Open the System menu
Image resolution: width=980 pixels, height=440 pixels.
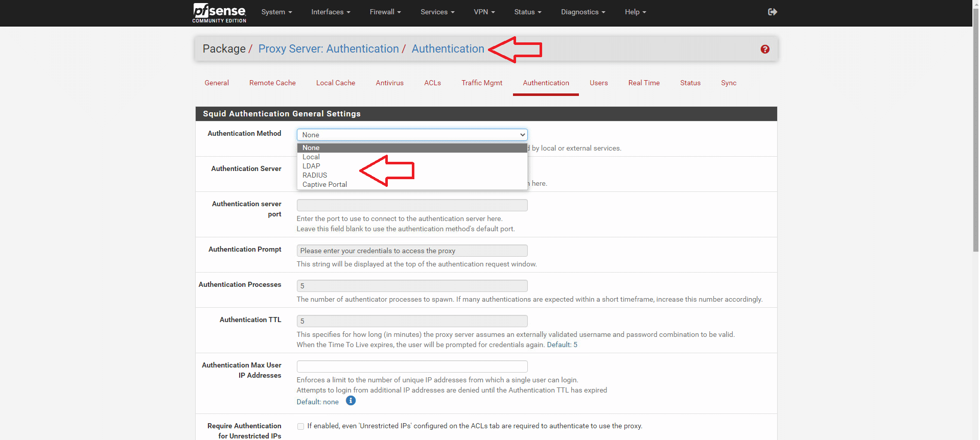[276, 12]
